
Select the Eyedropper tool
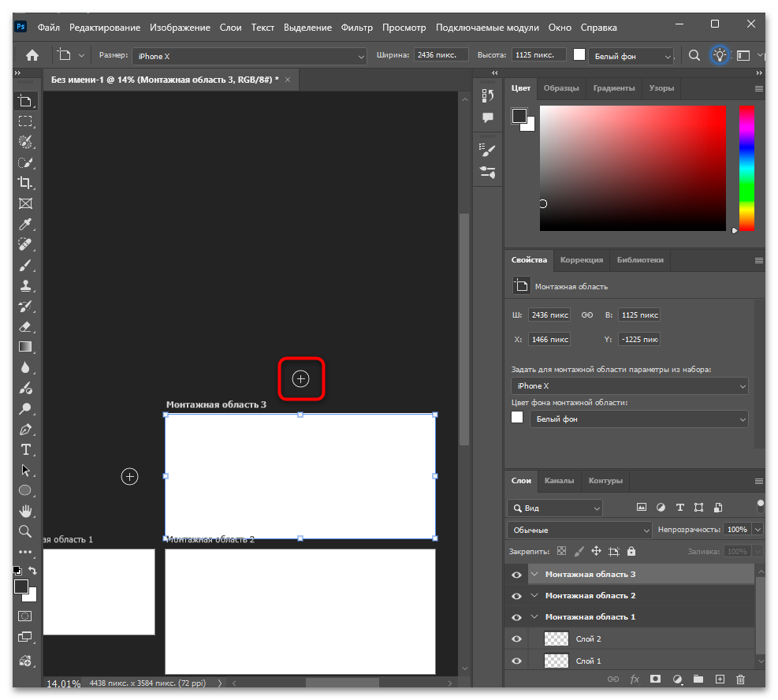pyautogui.click(x=25, y=224)
